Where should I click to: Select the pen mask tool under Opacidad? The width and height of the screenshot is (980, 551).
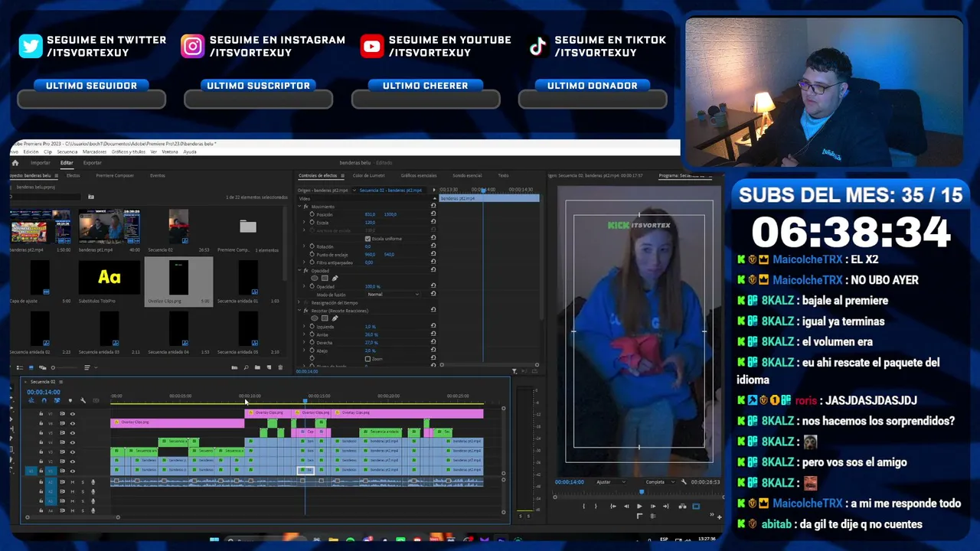335,279
